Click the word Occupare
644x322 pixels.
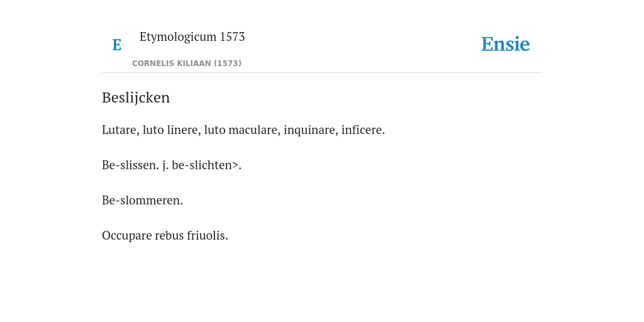click(126, 236)
